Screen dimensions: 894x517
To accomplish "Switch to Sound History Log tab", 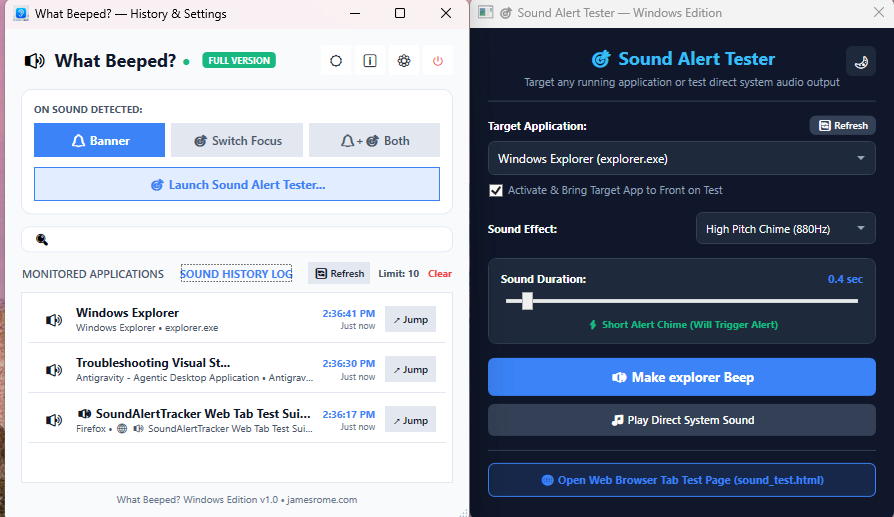I will tap(237, 274).
